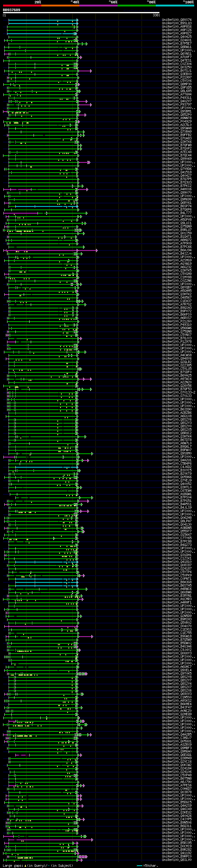Screen dimensions: 197x868
Task: Open hit UniRef100_A7PES6
Action: [177, 785]
